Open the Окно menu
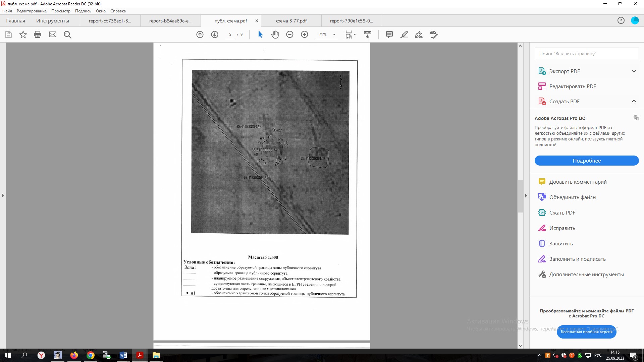 (x=101, y=11)
